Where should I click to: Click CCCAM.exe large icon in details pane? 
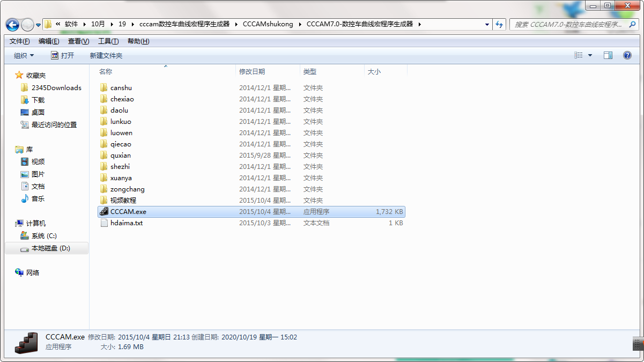coord(27,342)
